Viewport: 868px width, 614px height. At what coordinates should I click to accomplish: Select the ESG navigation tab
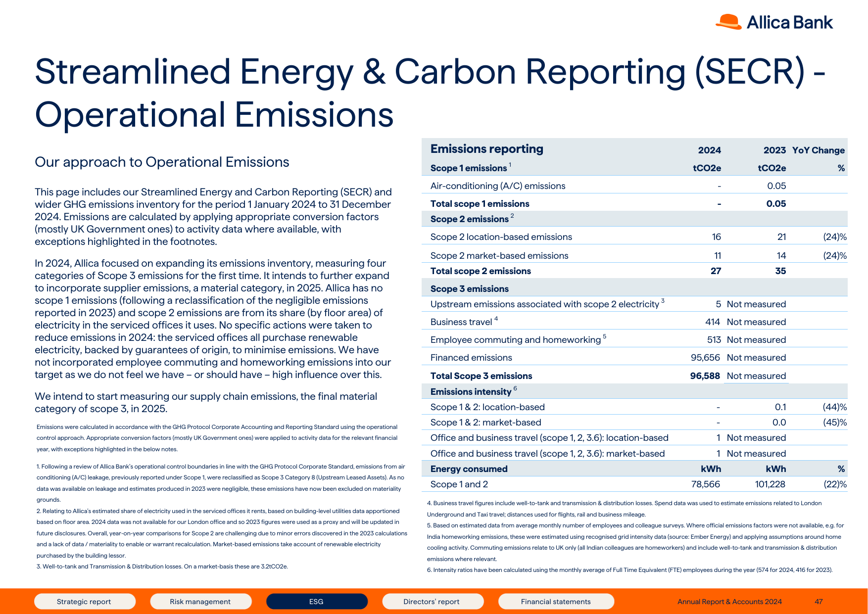click(317, 601)
